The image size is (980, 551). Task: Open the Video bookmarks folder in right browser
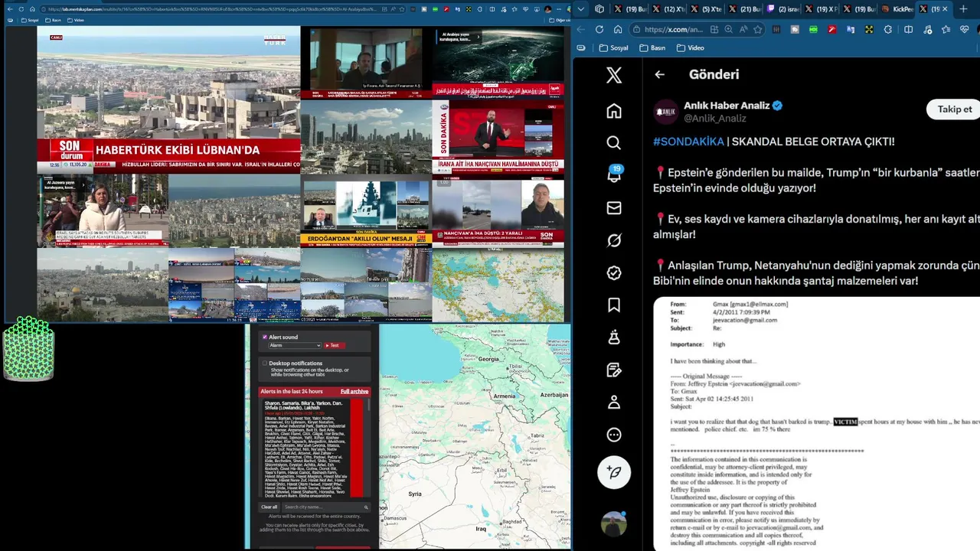click(690, 47)
